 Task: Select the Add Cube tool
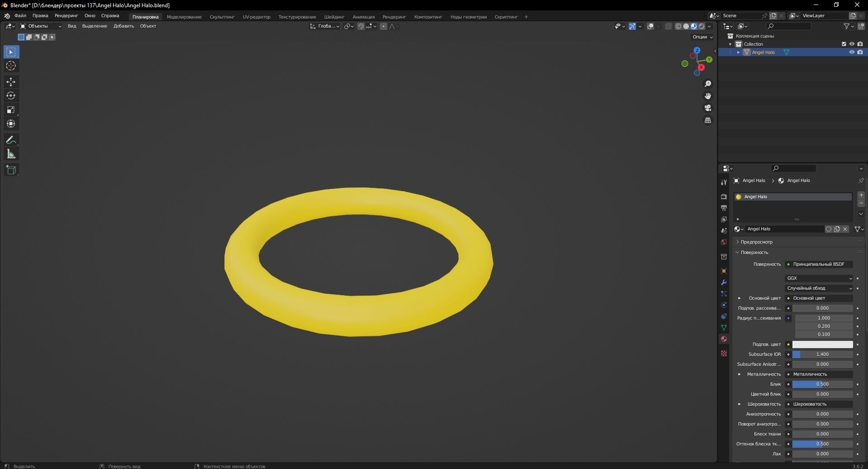coord(11,170)
